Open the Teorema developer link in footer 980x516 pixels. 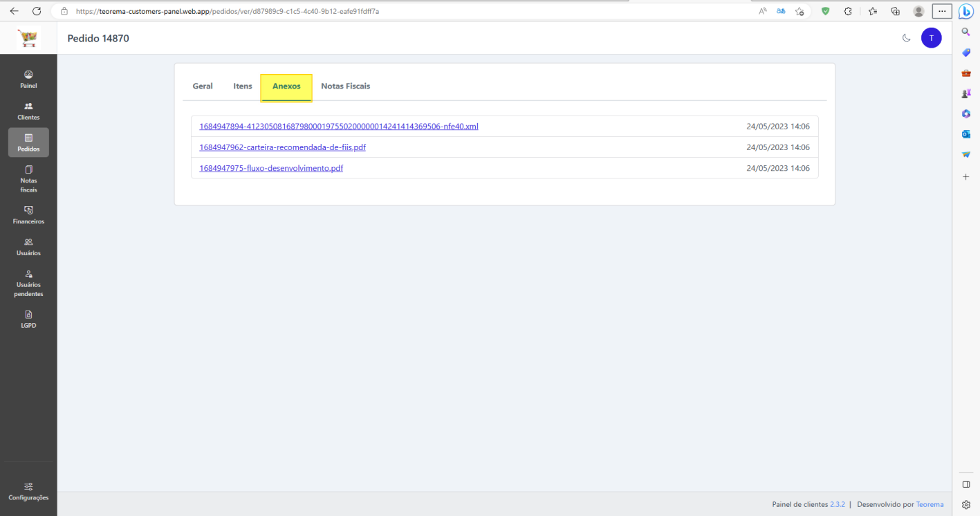click(930, 504)
